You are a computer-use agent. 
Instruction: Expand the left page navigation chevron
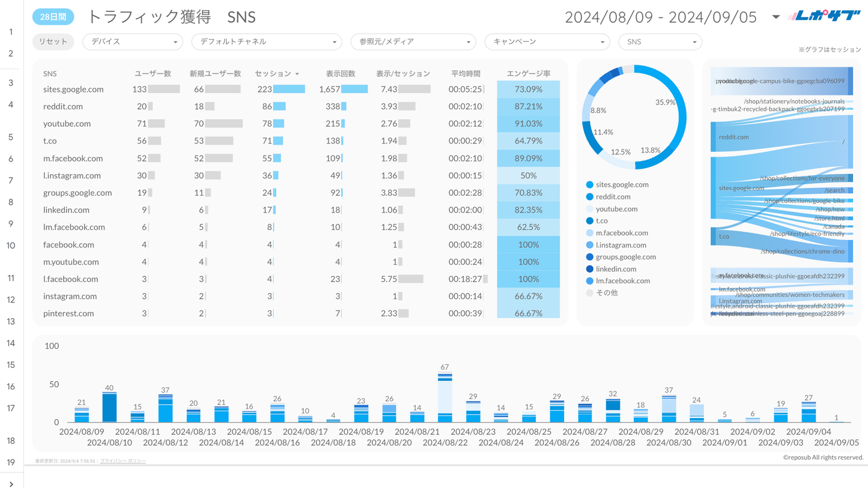[11, 483]
